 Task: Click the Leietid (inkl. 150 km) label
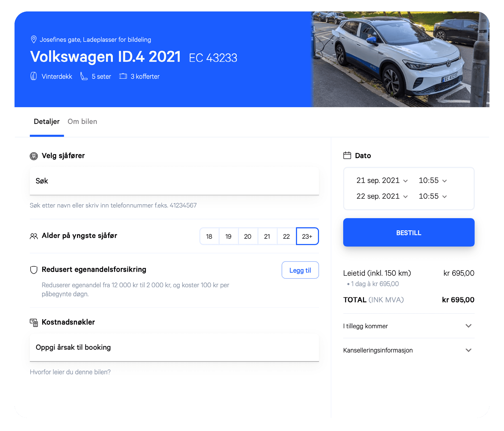[377, 273]
